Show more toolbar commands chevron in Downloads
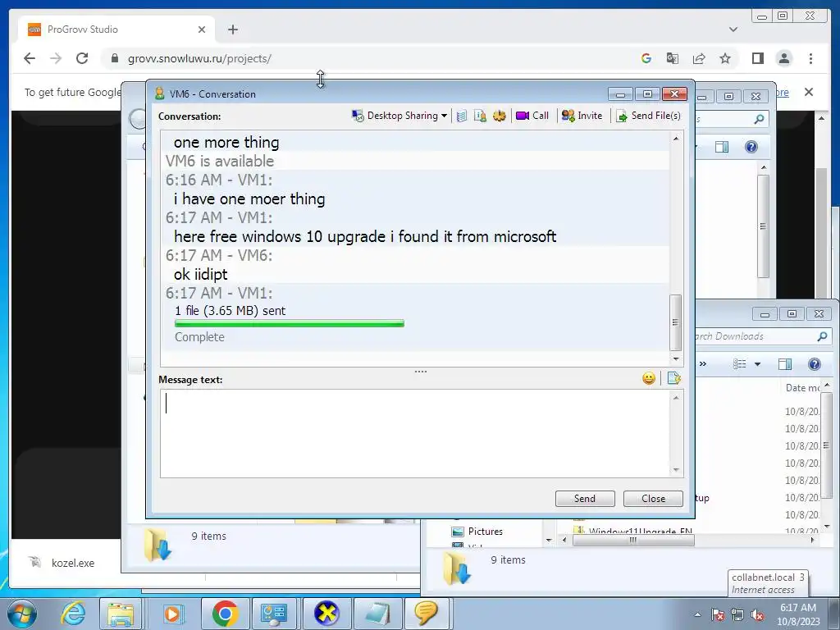Viewport: 840px width, 630px height. (x=702, y=364)
